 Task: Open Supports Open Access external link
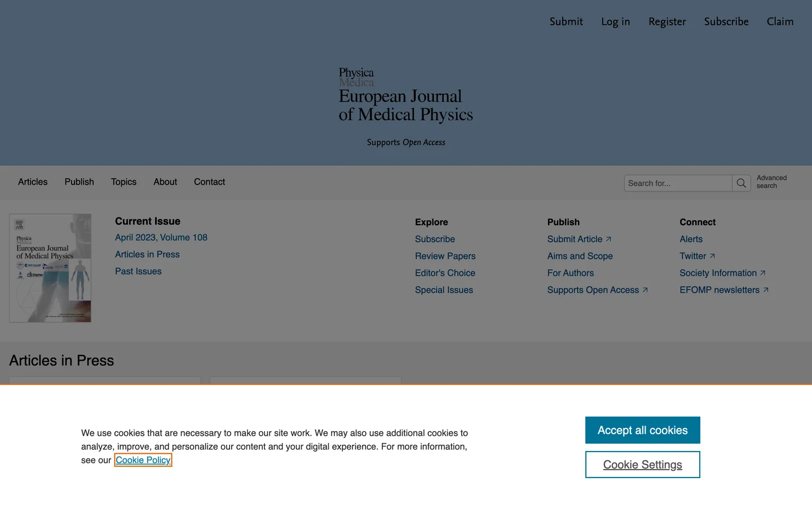597,290
